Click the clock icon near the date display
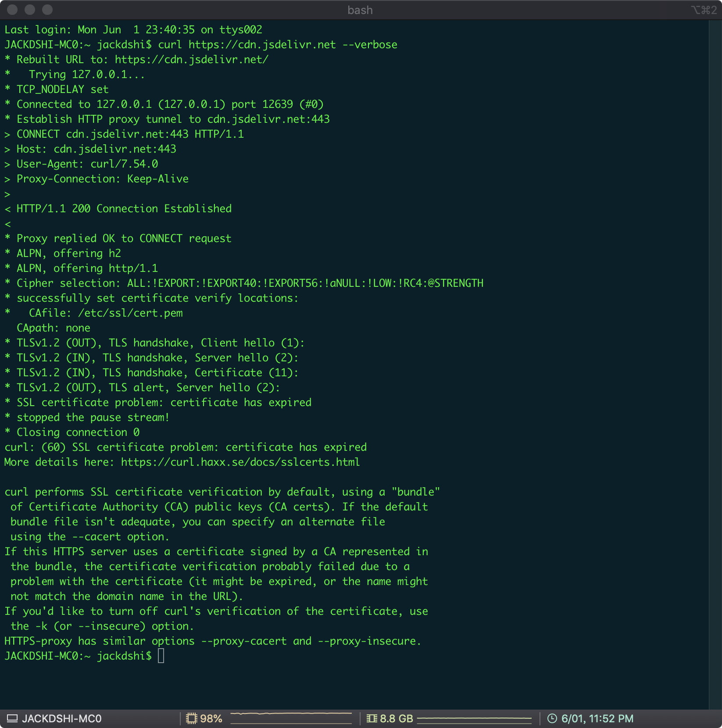 (552, 719)
